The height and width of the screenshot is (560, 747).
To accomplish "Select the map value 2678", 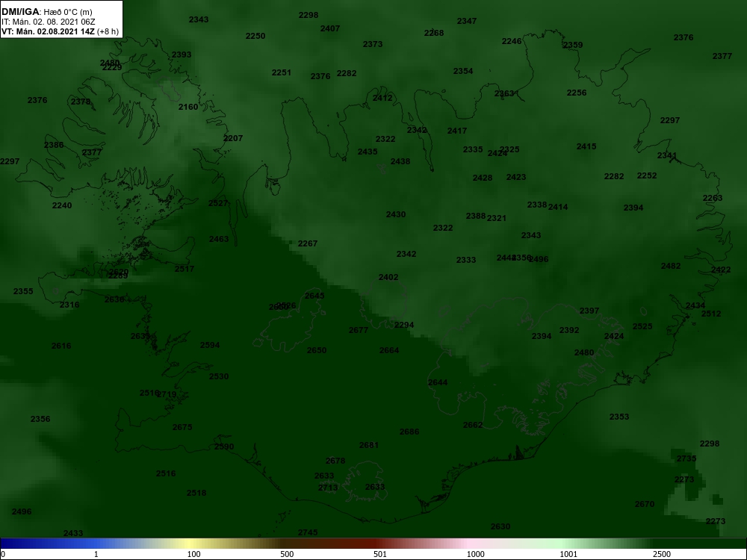I will tap(335, 461).
